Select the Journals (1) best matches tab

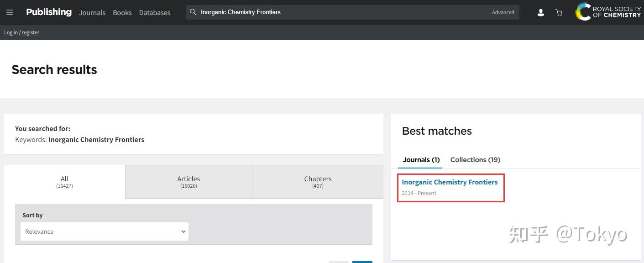pyautogui.click(x=421, y=160)
